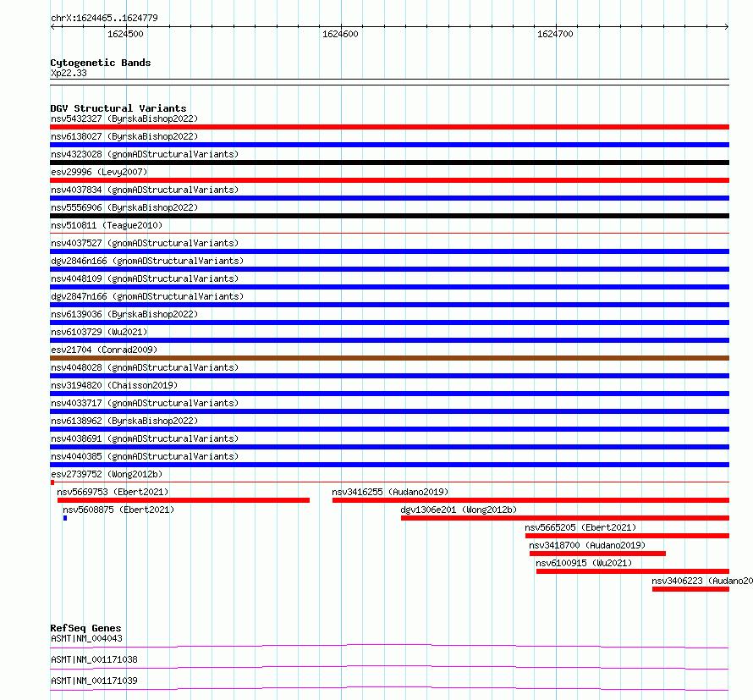Click nsv510811 (Teague2010) variant label

click(x=107, y=225)
